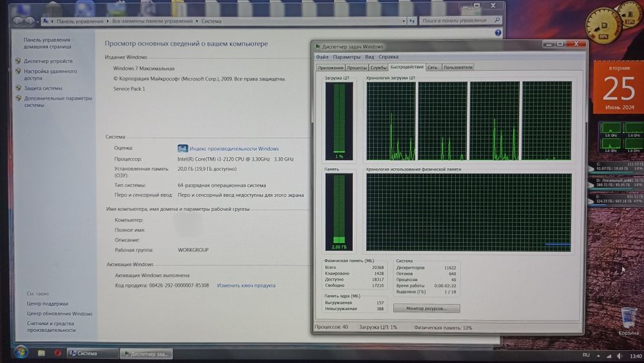The height and width of the screenshot is (363, 644).
Task: Click the small memory gauge gadget
Action: (x=630, y=15)
